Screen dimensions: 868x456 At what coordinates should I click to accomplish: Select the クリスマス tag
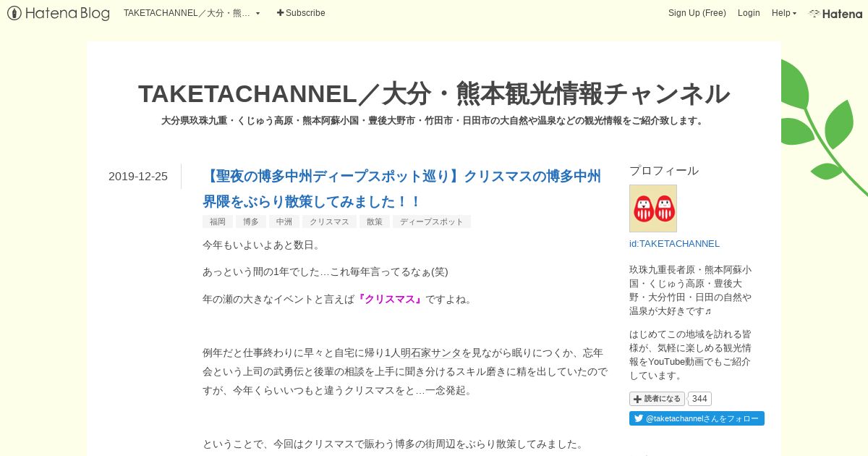pos(329,221)
